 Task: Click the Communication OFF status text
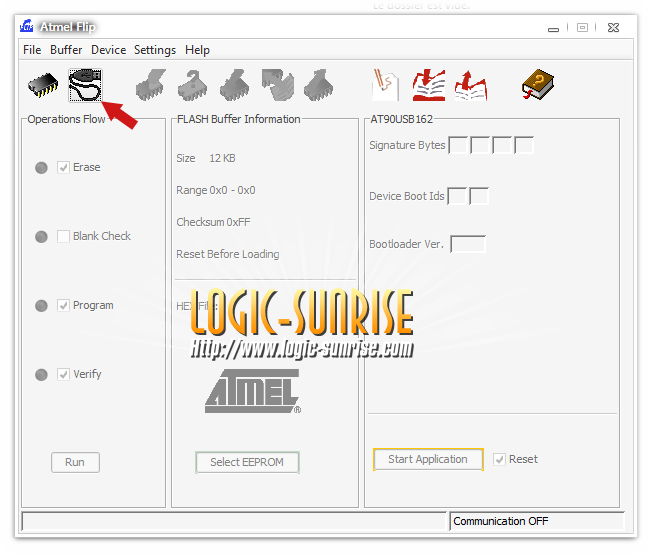[x=500, y=521]
